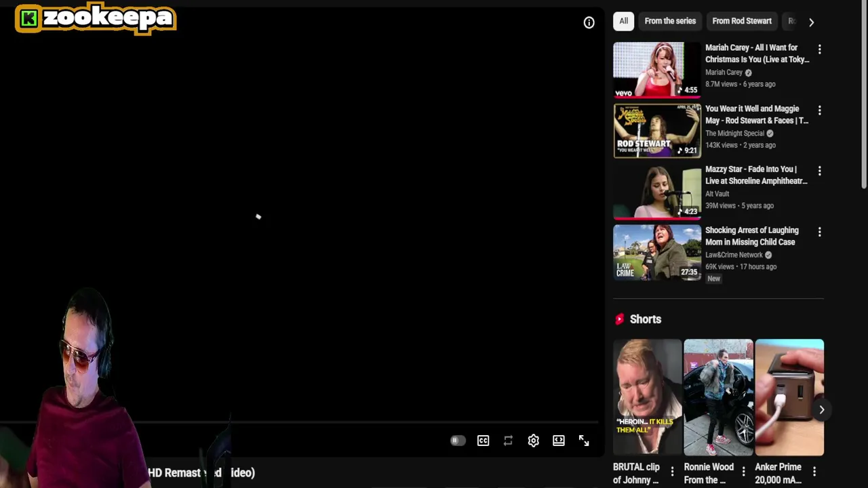Open title 'Mariah Carey - All I Want for Christmas'
This screenshot has height=488, width=868.
(757, 54)
